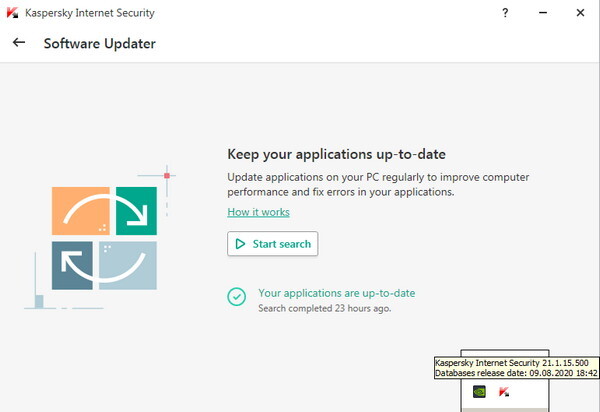The width and height of the screenshot is (600, 412).
Task: Click the Kaspersky icon in system tray
Action: point(504,392)
